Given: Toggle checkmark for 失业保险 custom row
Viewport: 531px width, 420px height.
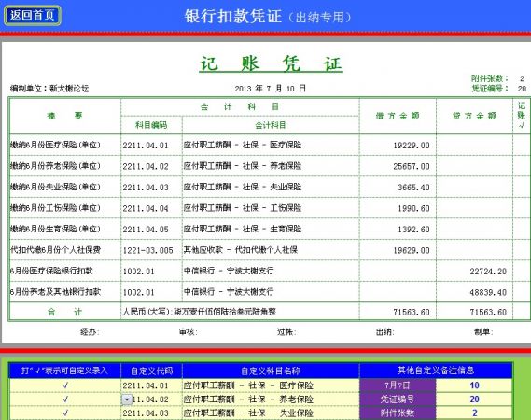Looking at the screenshot, I should pyautogui.click(x=65, y=413).
